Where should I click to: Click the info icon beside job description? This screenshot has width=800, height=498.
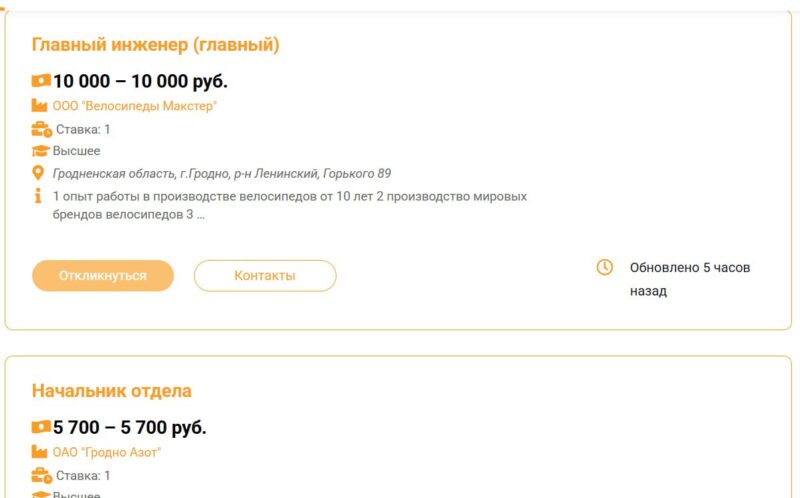coord(39,196)
